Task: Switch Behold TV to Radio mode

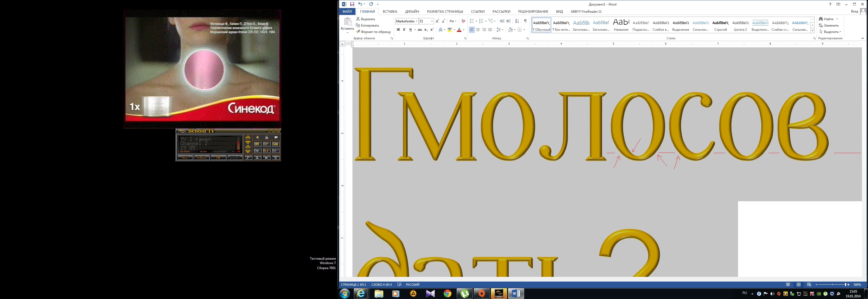Action: pyautogui.click(x=202, y=158)
